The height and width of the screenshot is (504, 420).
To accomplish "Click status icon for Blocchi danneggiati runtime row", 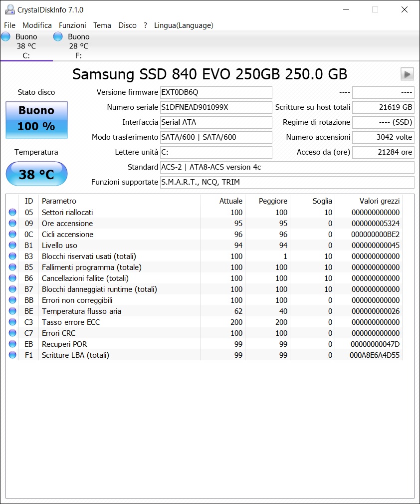I will 12,289.
